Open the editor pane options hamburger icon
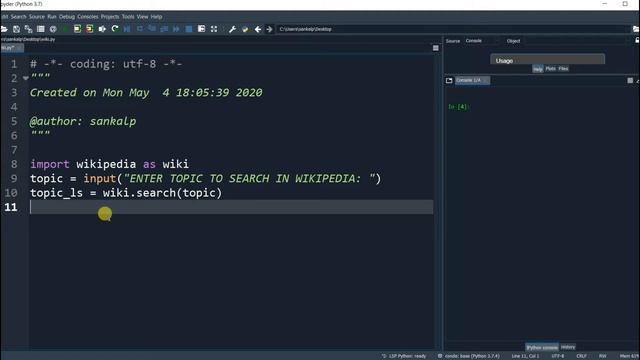The image size is (640, 360). 436,48
